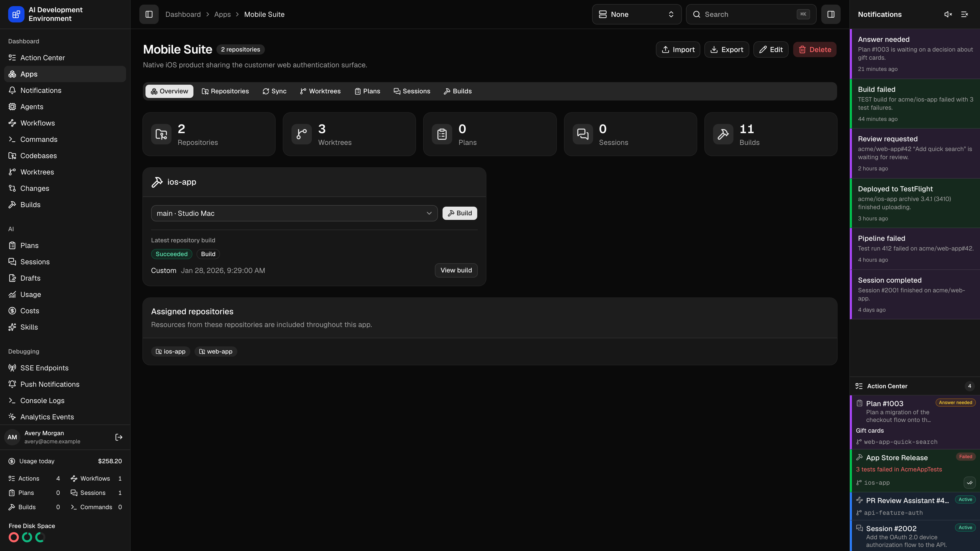Screen dimensions: 980x551
Task: Open Console Logs in sidebar
Action: pos(65,401)
